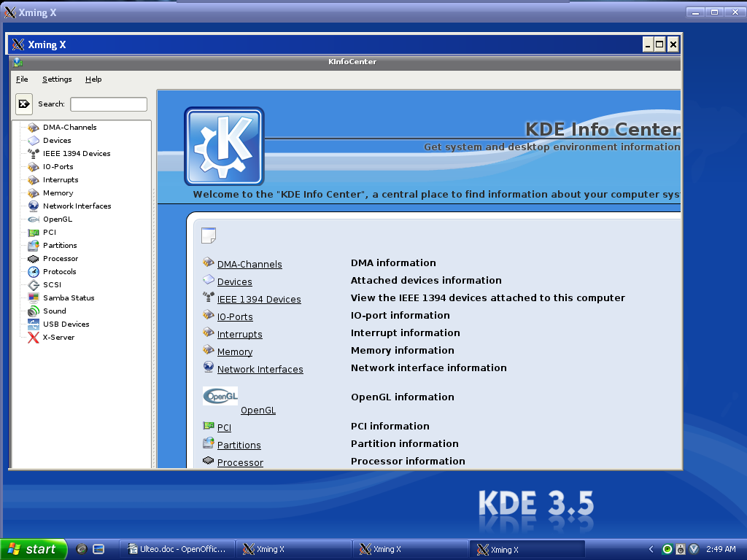
Task: Click the IEEE 1394 icon in main panel list
Action: pyautogui.click(x=208, y=297)
